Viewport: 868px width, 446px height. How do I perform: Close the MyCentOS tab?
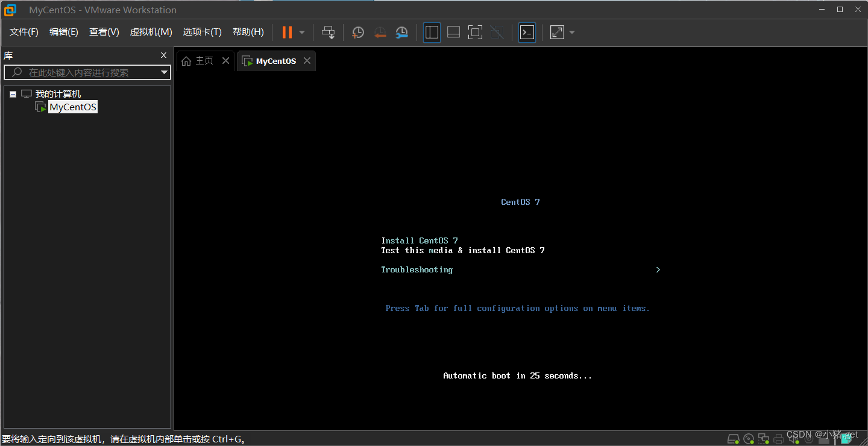(307, 61)
